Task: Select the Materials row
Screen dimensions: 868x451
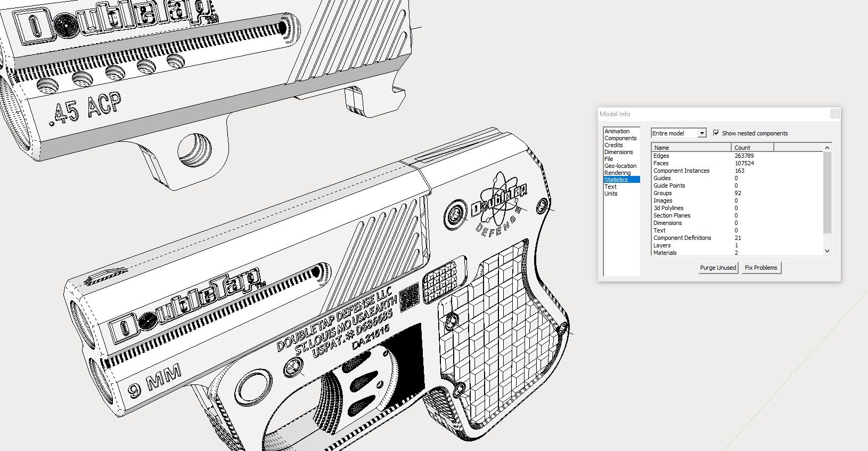Action: 737,253
